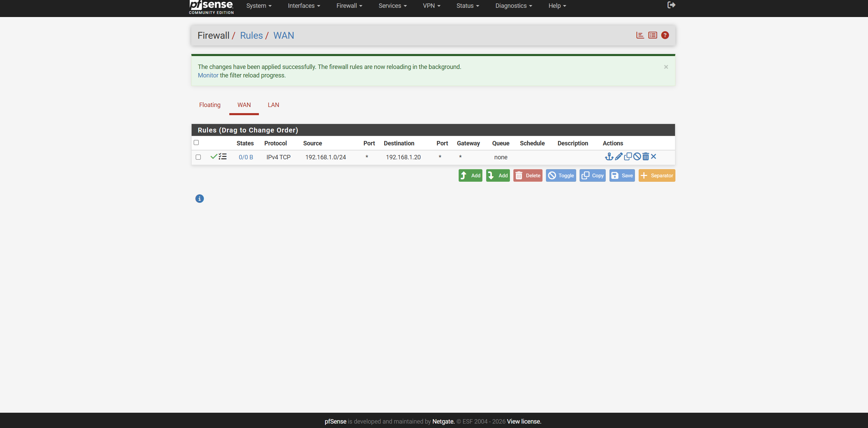Disable the rule with the ban icon

[x=637, y=157]
